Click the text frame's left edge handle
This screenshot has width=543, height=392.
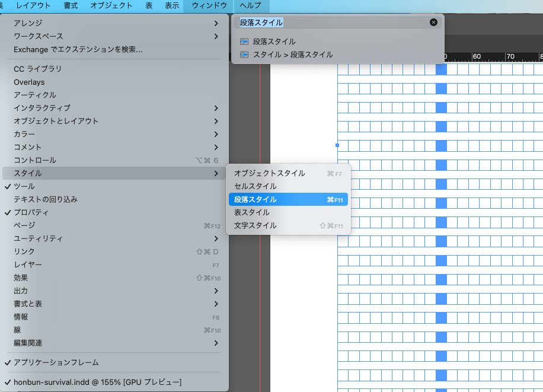[x=337, y=145]
